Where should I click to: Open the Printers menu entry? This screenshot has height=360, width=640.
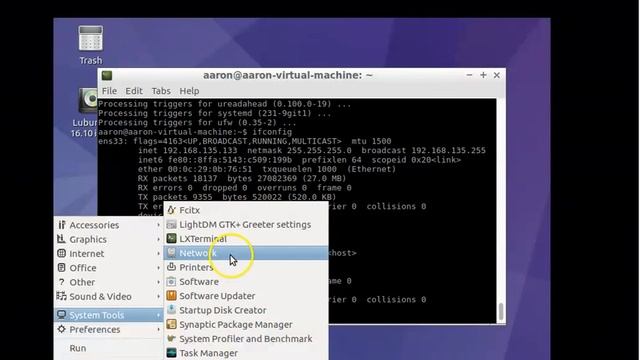(246, 267)
